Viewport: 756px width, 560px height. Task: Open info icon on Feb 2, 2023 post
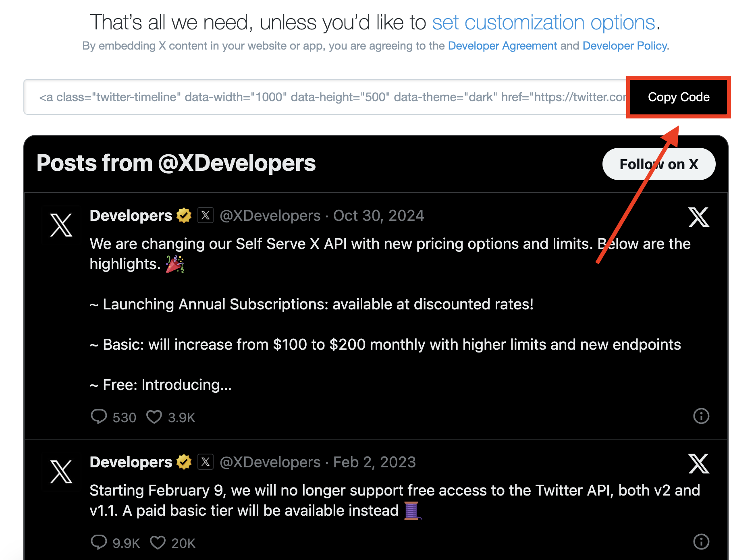tap(701, 542)
